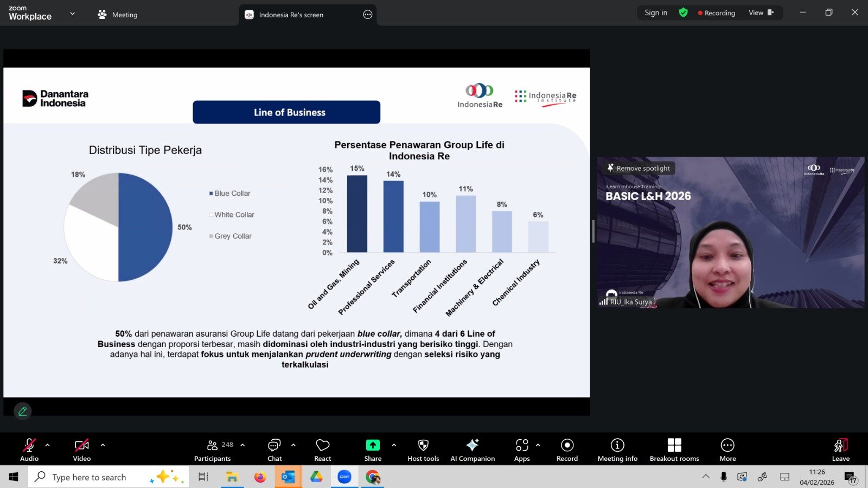Screen dimensions: 868x488
Task: Open the View layout dropdown
Action: coord(761,13)
